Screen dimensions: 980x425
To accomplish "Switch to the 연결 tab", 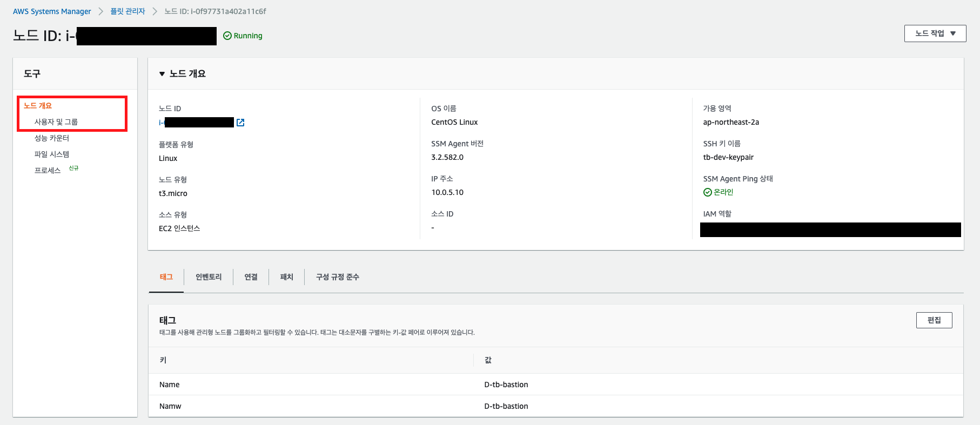I will (x=251, y=277).
